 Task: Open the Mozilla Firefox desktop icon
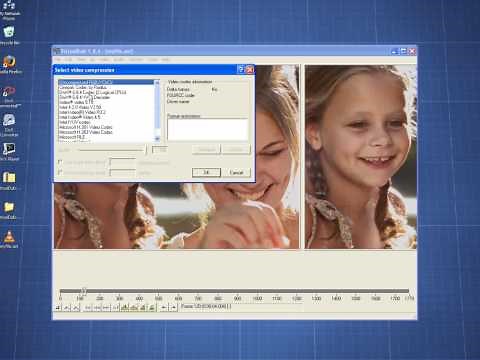point(9,62)
